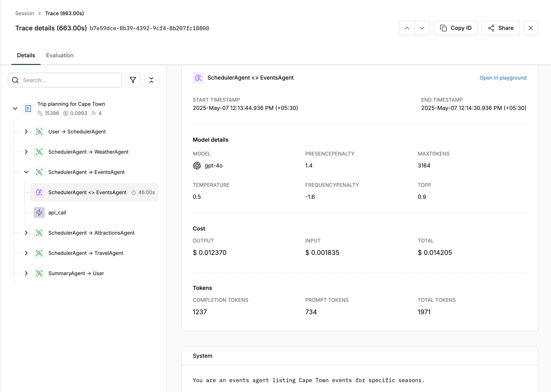Click the purple brain icon in the panel header
This screenshot has height=392, width=551.
(x=198, y=78)
